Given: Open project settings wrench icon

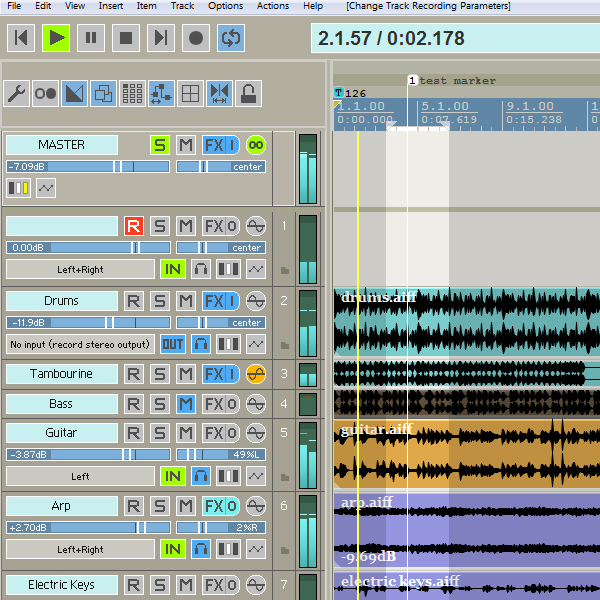Looking at the screenshot, I should 17,94.
